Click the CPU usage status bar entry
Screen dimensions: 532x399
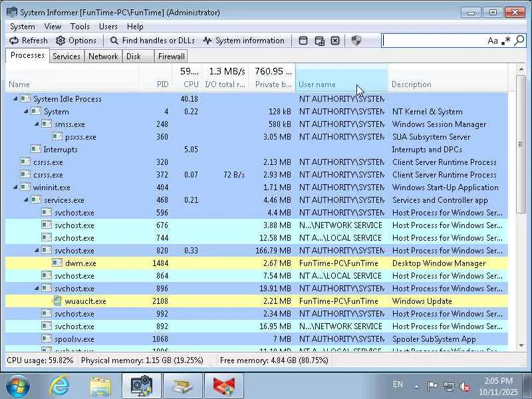click(x=40, y=360)
